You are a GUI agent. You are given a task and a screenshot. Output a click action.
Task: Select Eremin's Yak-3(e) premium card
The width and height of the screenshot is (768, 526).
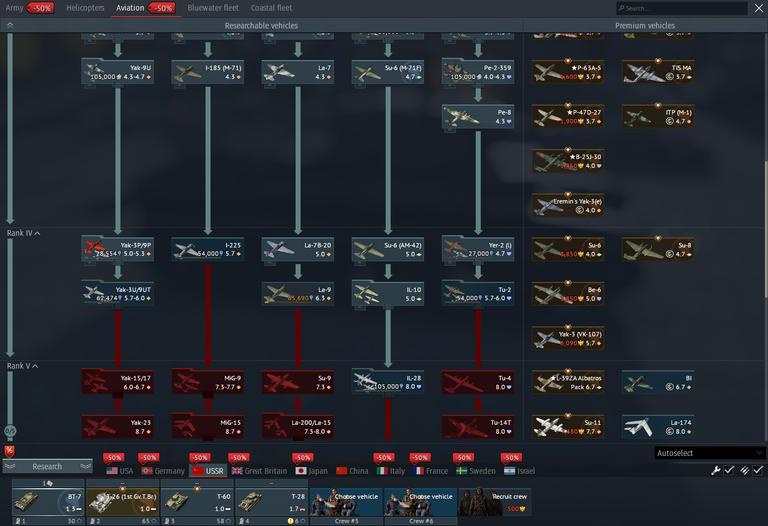coord(568,205)
